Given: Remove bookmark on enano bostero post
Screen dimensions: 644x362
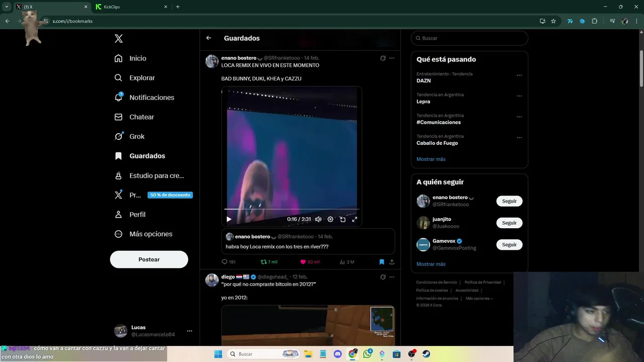Looking at the screenshot, I should (382, 262).
